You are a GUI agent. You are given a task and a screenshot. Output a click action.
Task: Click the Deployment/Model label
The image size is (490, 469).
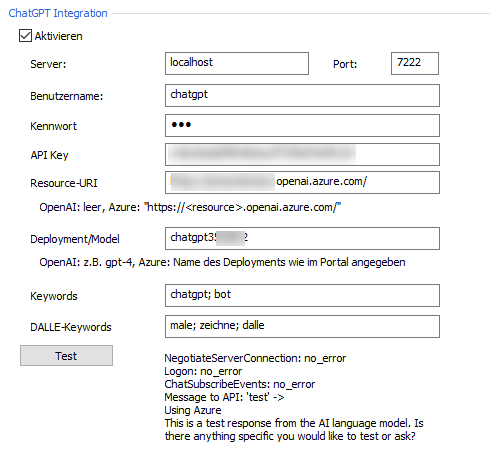click(x=75, y=239)
